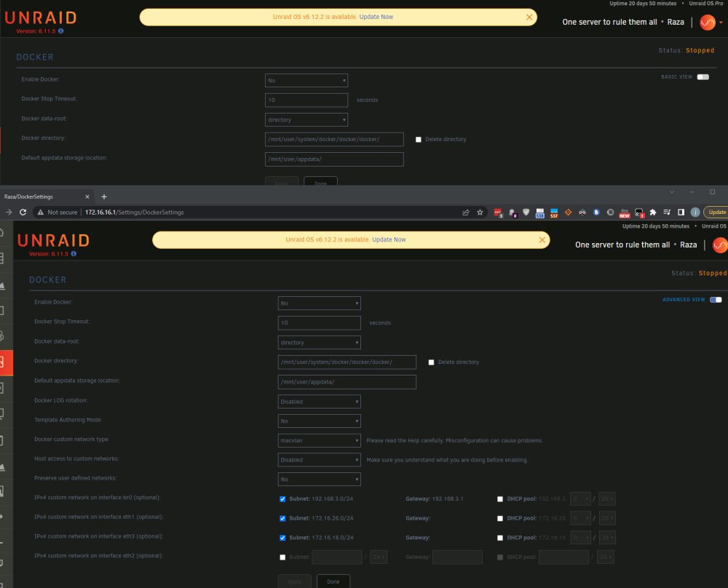Reload the DockerSettings page
This screenshot has height=588, width=728.
pos(23,212)
